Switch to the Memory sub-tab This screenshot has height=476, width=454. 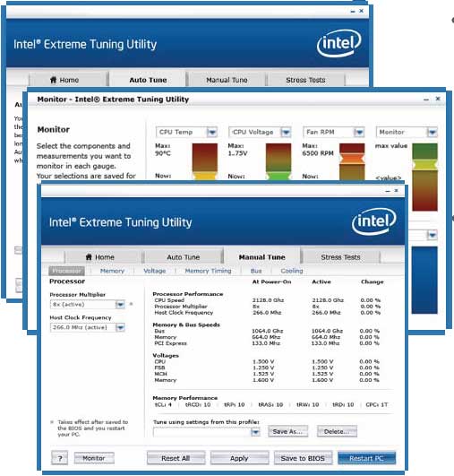coord(112,271)
